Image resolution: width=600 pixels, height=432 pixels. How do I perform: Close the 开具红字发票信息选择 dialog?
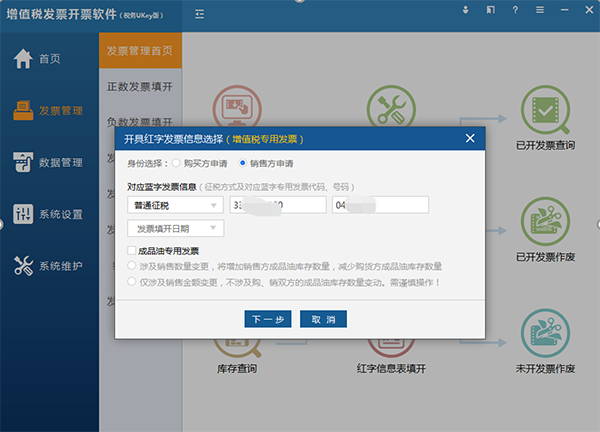(470, 138)
